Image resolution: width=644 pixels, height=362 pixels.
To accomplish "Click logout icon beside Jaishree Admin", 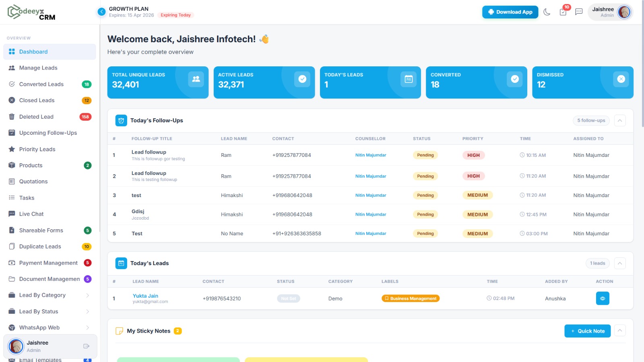I will (86, 346).
